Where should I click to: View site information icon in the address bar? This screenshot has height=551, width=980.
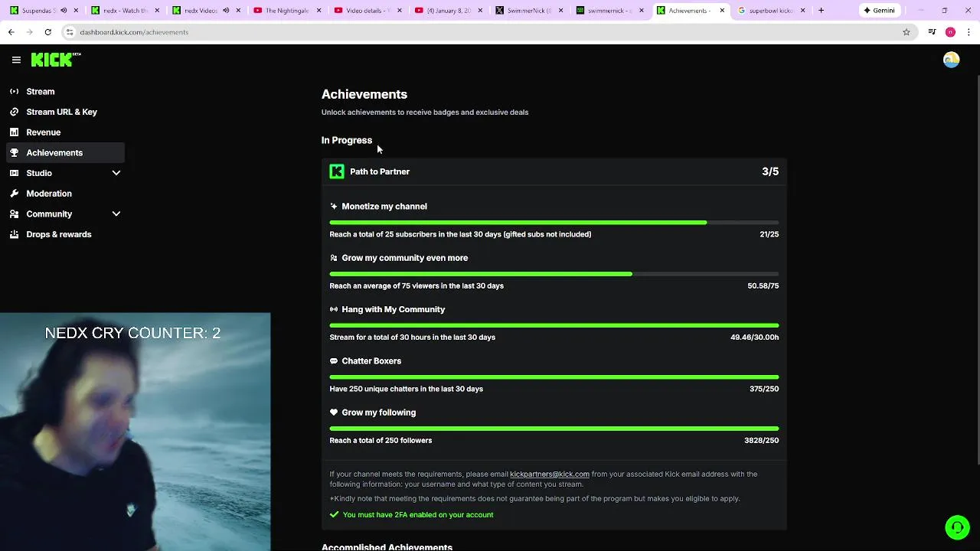[x=70, y=32]
